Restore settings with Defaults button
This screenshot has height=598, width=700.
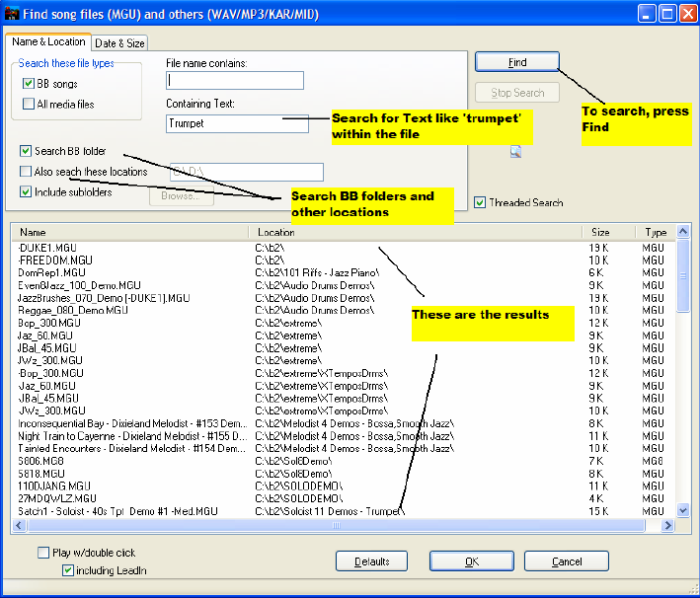[x=371, y=561]
